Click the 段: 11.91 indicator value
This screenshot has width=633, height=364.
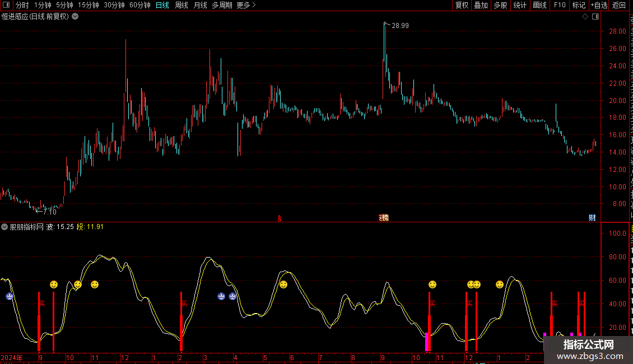(x=90, y=227)
